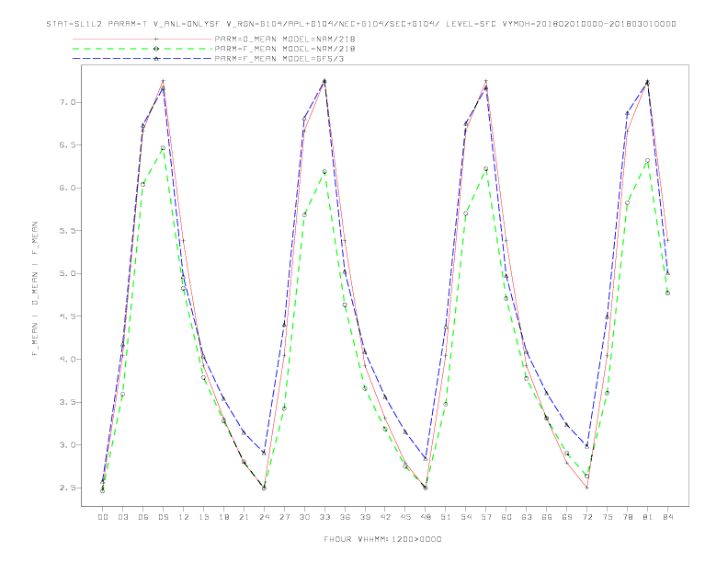Click the horizontal axis title FHOUR VHHMM:1200>0000
This screenshot has height=563, width=728.
pyautogui.click(x=382, y=539)
